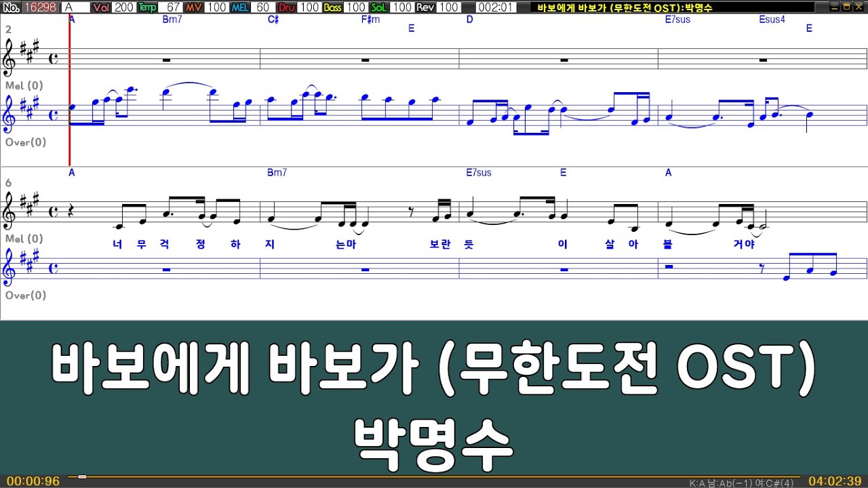Click the D chord label
This screenshot has height=488, width=868.
[x=469, y=19]
